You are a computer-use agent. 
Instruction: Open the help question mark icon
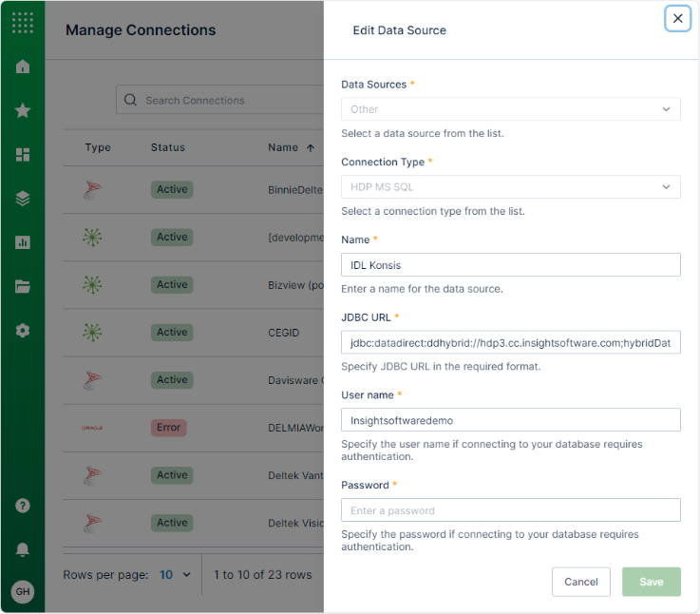click(x=23, y=506)
